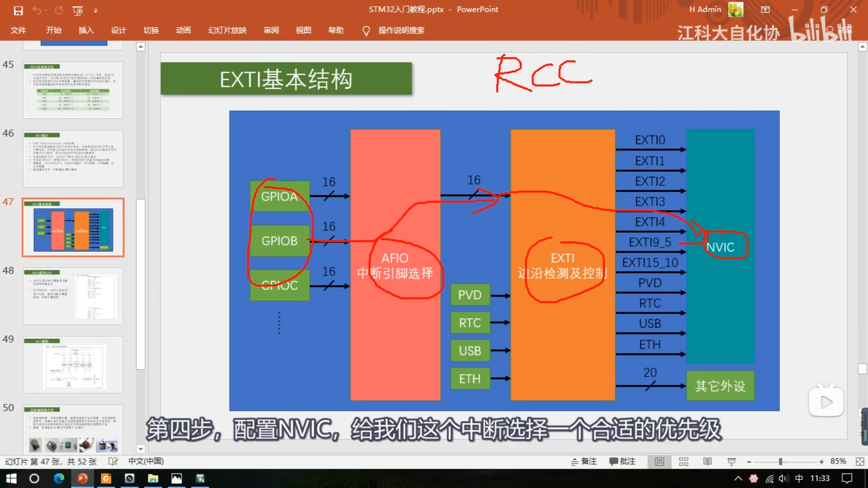Screen dimensions: 868x488
Task: Click the zoom percentage 85% button
Action: coord(838,461)
